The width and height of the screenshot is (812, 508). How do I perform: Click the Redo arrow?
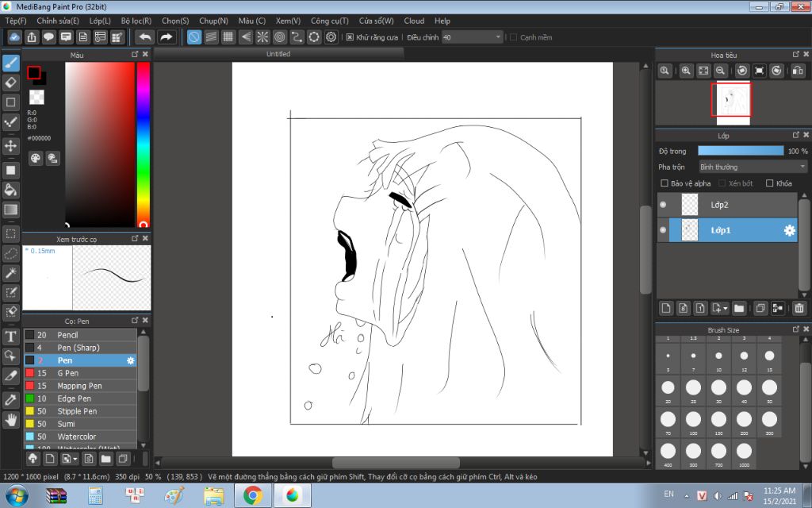click(167, 37)
